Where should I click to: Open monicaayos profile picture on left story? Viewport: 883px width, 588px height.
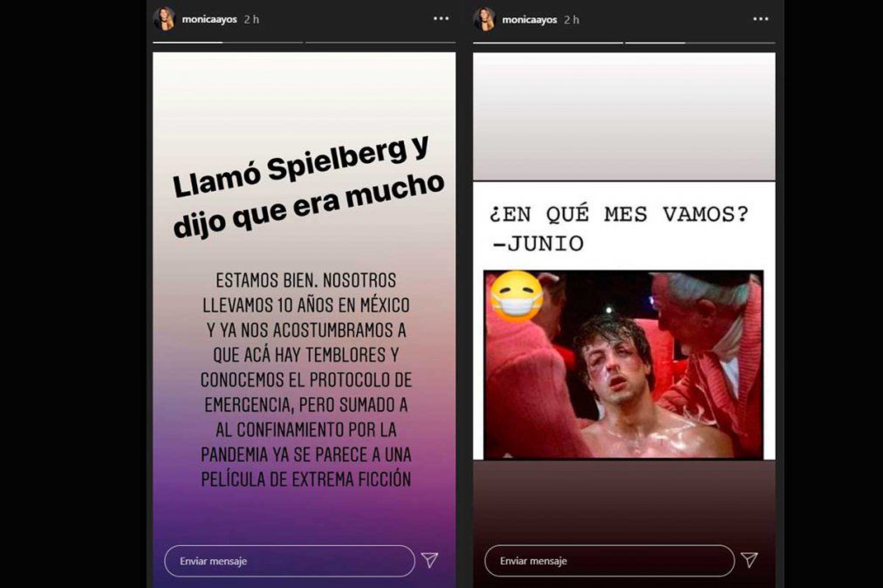click(165, 19)
